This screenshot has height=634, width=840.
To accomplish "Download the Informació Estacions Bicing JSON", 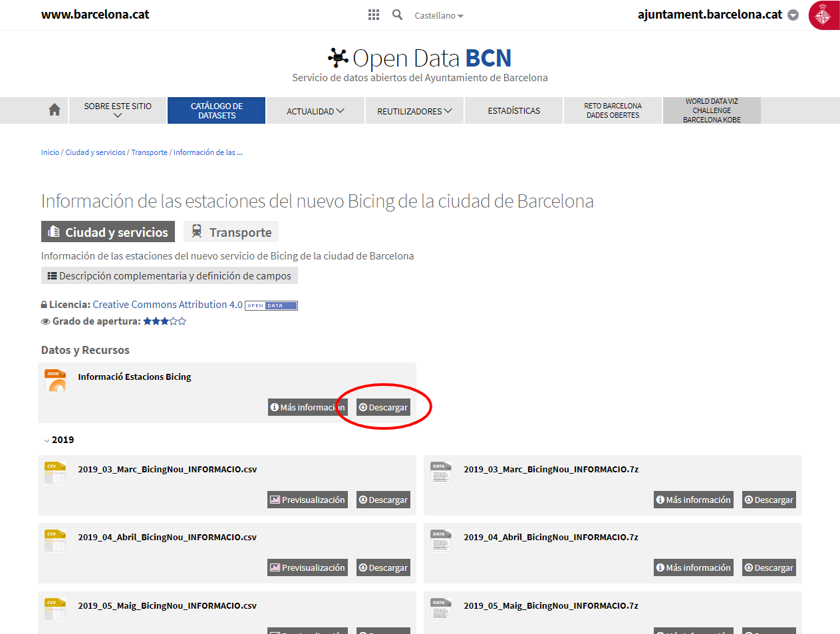I will click(383, 407).
